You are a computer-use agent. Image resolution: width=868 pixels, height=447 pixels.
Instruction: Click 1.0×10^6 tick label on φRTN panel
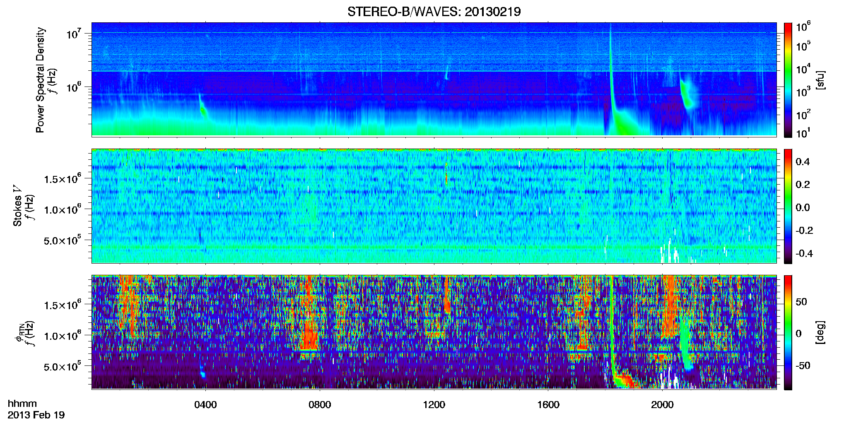(63, 335)
